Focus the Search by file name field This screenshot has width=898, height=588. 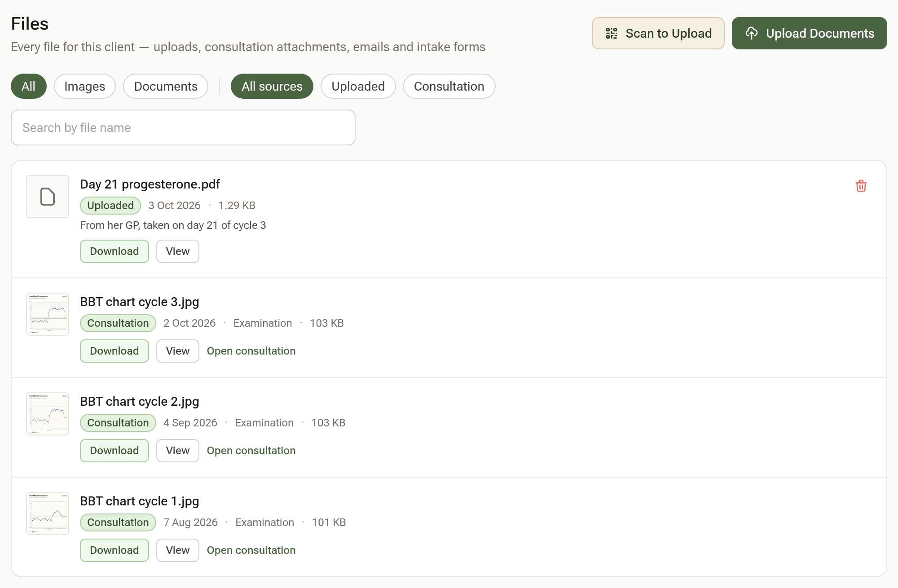183,127
